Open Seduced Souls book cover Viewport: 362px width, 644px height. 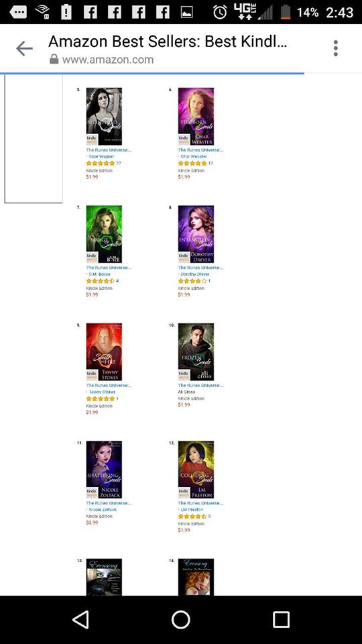click(104, 116)
